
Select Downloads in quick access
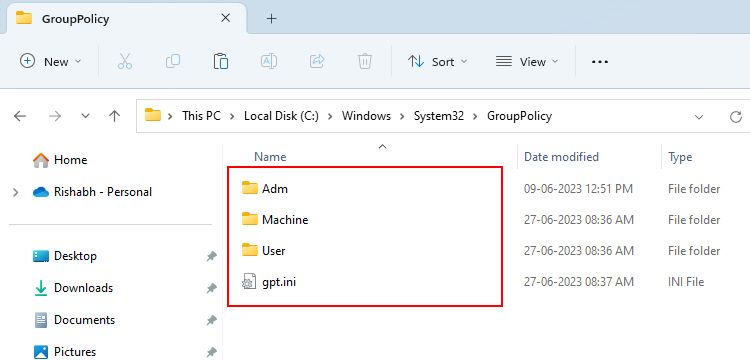coord(74,288)
